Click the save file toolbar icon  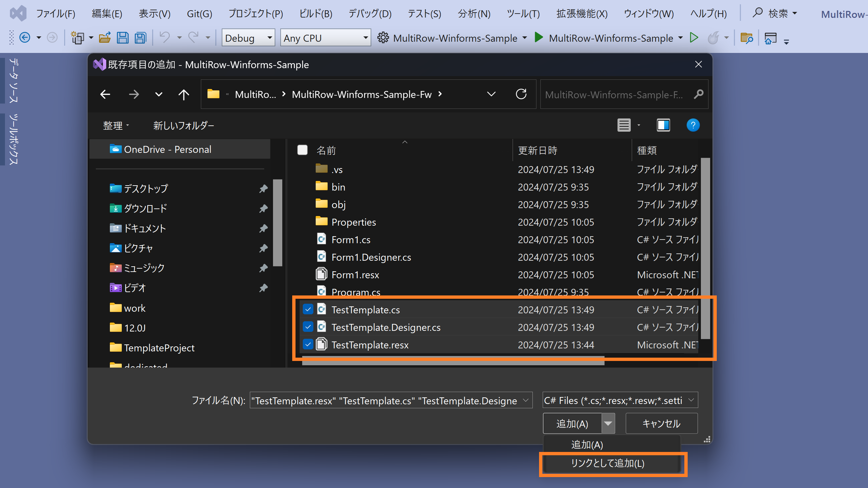(123, 37)
